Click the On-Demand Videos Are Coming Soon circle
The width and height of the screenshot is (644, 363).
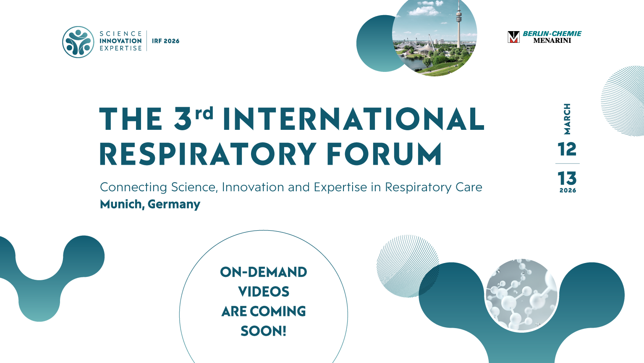264,301
